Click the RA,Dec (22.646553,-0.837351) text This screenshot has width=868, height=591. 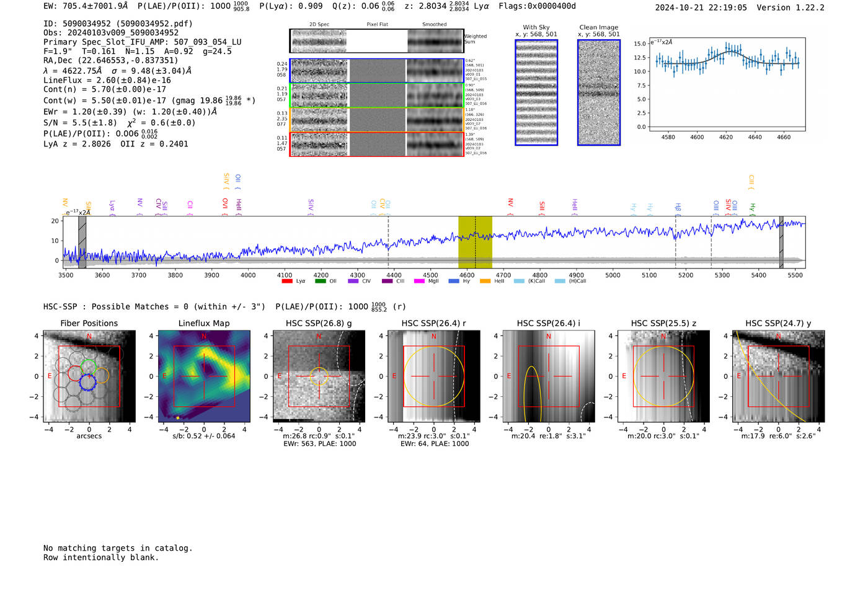point(111,60)
